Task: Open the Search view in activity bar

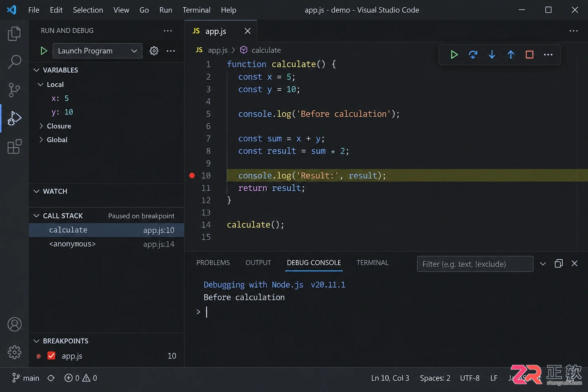Action: coord(14,62)
